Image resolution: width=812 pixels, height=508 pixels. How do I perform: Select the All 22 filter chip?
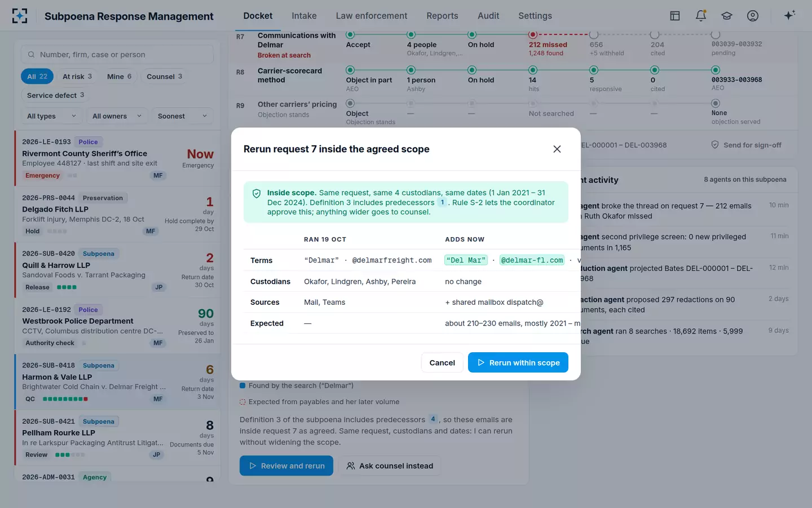(37, 76)
